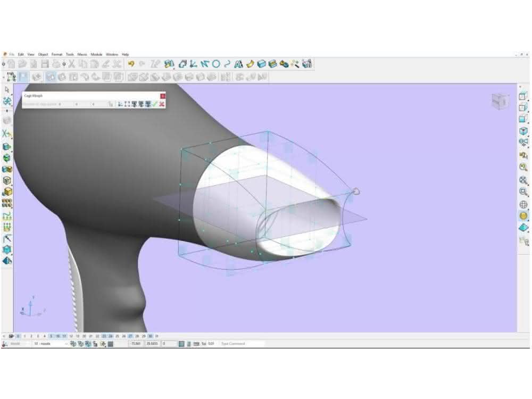Open the Window menu
This screenshot has width=532, height=399.
(112, 54)
